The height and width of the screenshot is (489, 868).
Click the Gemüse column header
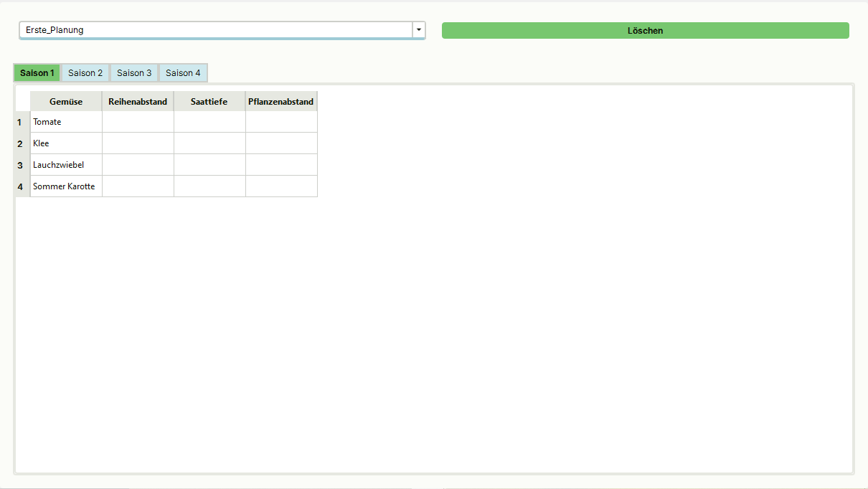click(66, 101)
